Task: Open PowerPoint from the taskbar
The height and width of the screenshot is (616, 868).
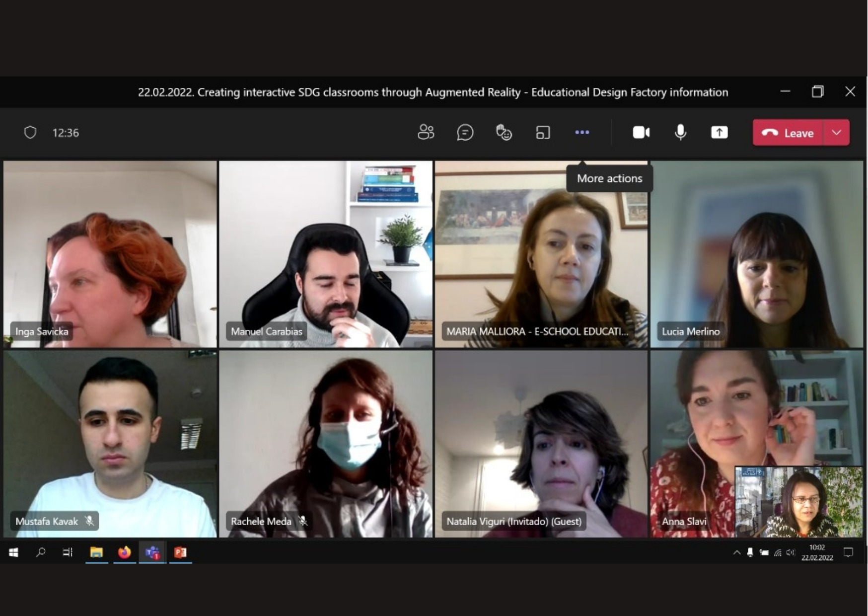Action: pos(180,552)
